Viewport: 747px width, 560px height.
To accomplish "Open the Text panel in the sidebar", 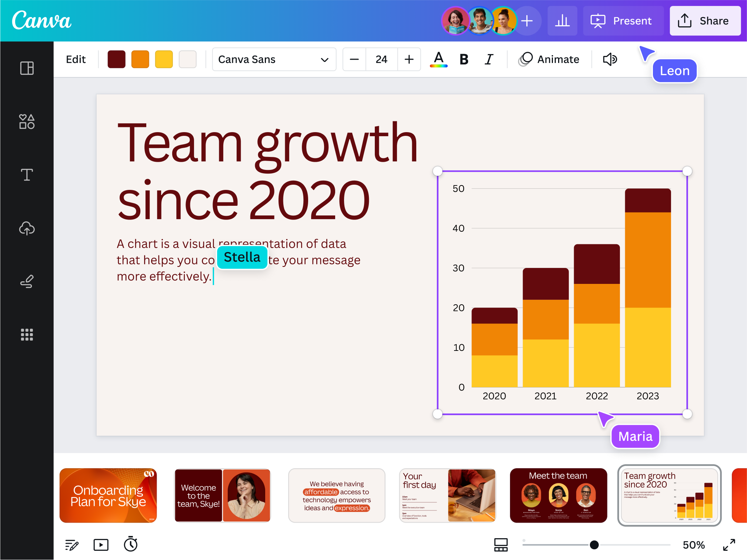I will click(x=26, y=175).
